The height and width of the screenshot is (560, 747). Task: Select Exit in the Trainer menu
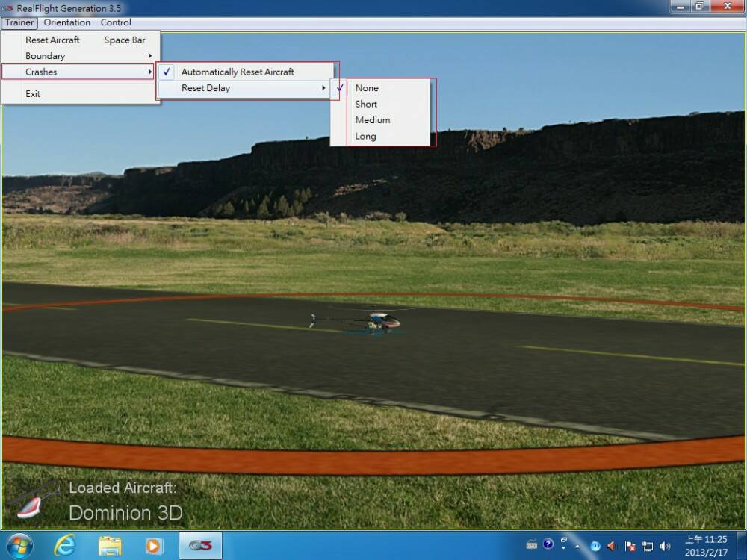click(80, 94)
